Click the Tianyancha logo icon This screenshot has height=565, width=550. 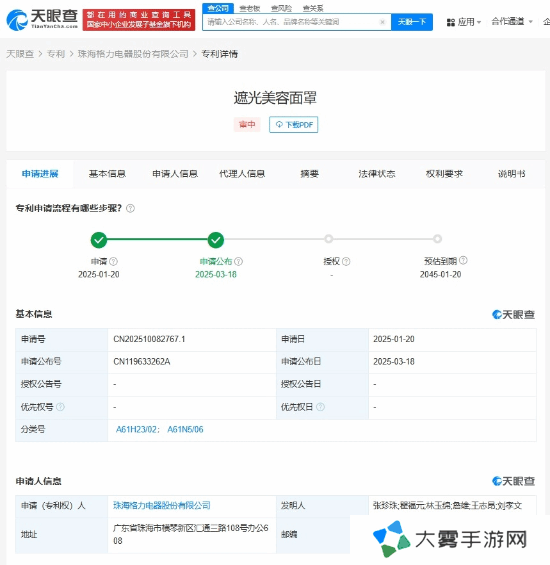tap(17, 20)
